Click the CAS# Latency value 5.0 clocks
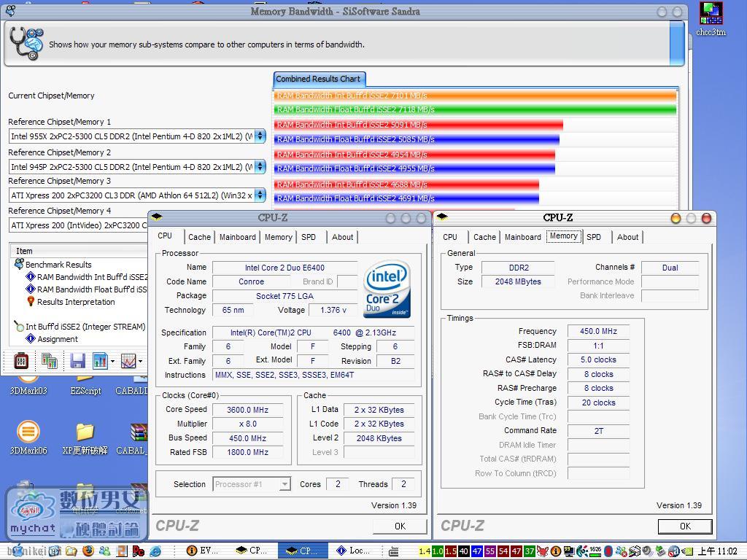This screenshot has width=747, height=560. click(598, 359)
